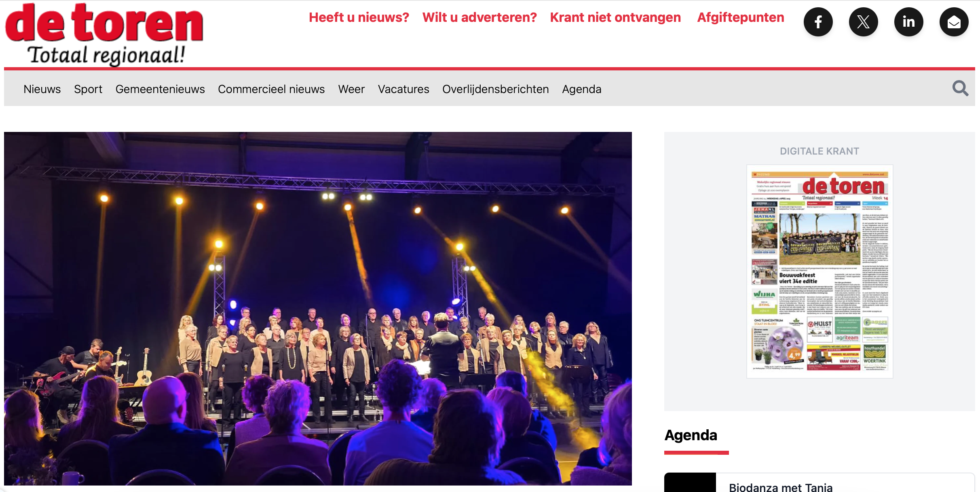Open the search magnifier icon
Screen dimensions: 980x492
[x=960, y=88]
